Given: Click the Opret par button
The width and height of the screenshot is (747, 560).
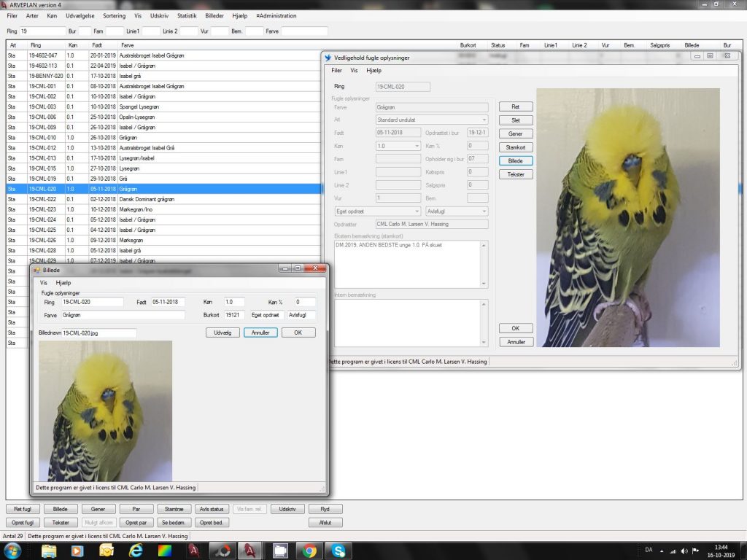Looking at the screenshot, I should (136, 523).
